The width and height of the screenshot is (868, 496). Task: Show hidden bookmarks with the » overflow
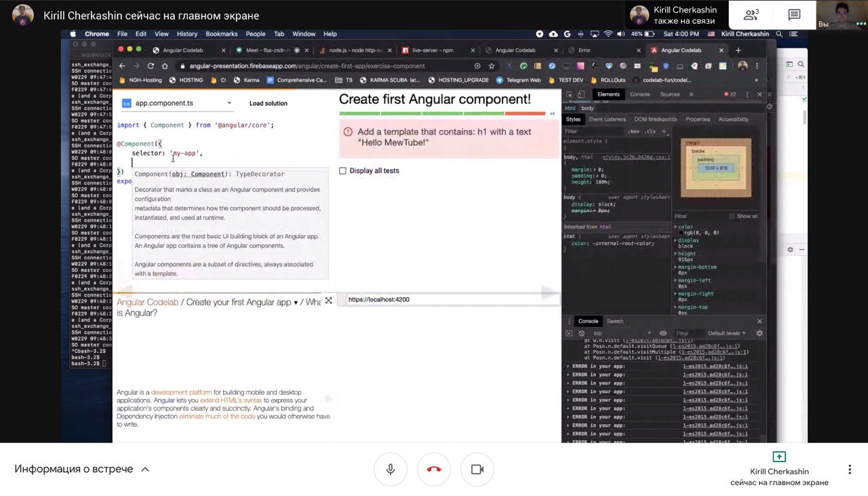(757, 80)
